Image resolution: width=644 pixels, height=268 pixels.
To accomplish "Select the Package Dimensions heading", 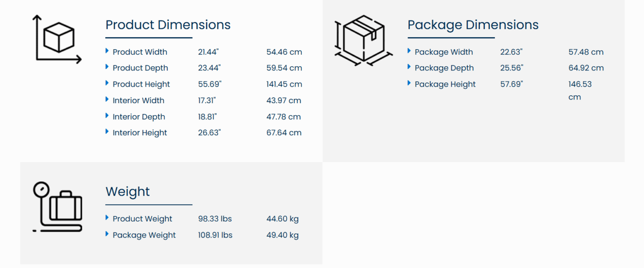I will tap(473, 25).
